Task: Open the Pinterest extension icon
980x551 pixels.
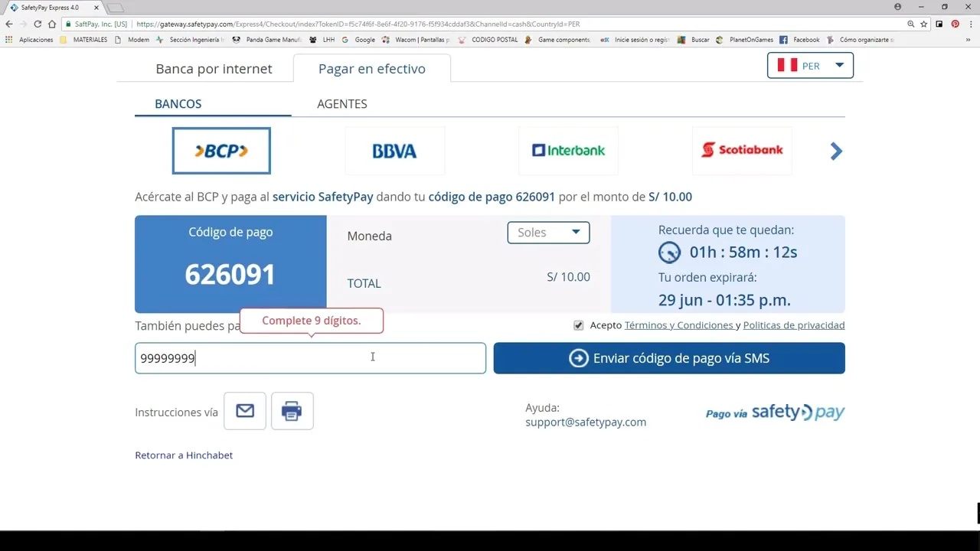Action: click(x=955, y=24)
